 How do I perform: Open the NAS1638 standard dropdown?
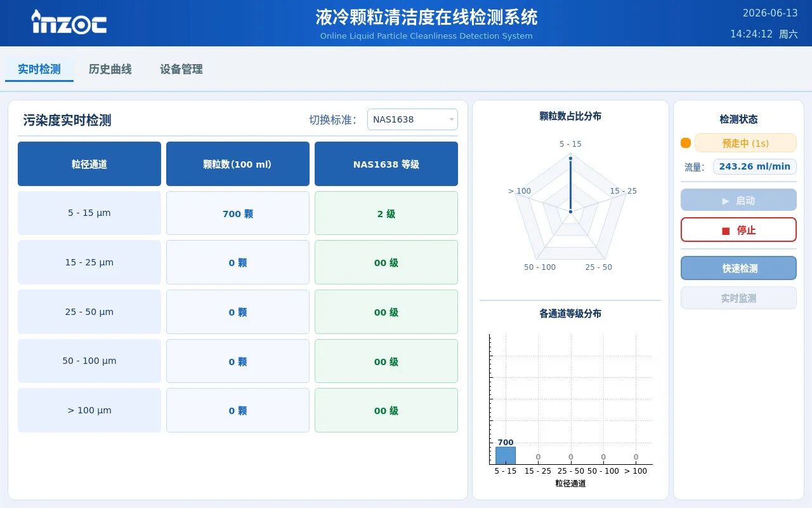tap(412, 119)
